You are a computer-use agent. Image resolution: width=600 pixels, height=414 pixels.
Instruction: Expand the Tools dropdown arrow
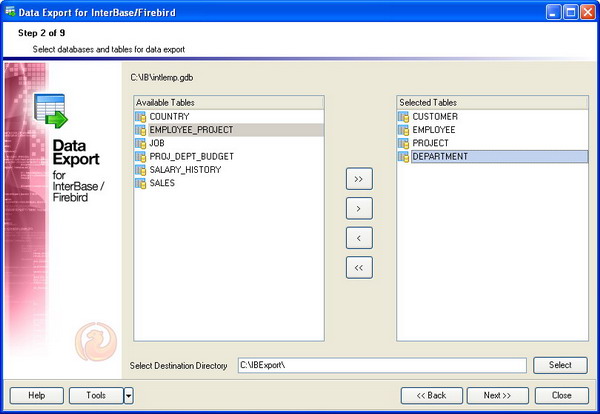click(129, 395)
